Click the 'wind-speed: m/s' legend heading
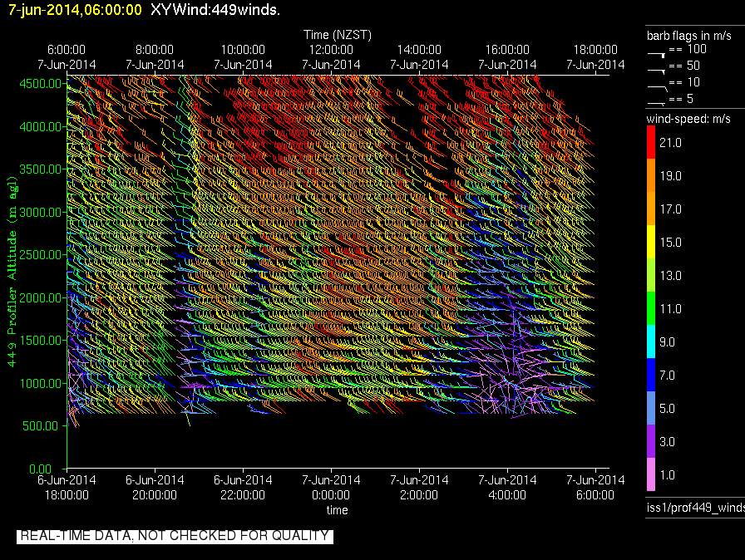The image size is (745, 560). [x=688, y=119]
